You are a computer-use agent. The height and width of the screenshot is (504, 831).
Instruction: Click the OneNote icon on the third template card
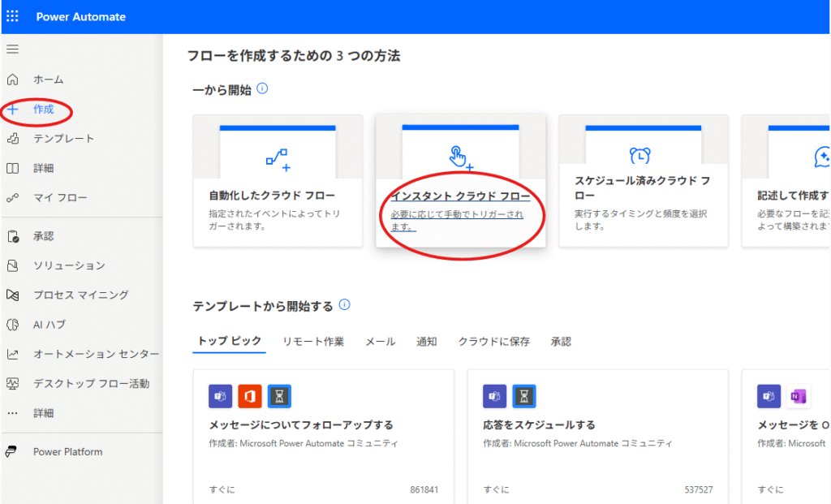click(799, 396)
